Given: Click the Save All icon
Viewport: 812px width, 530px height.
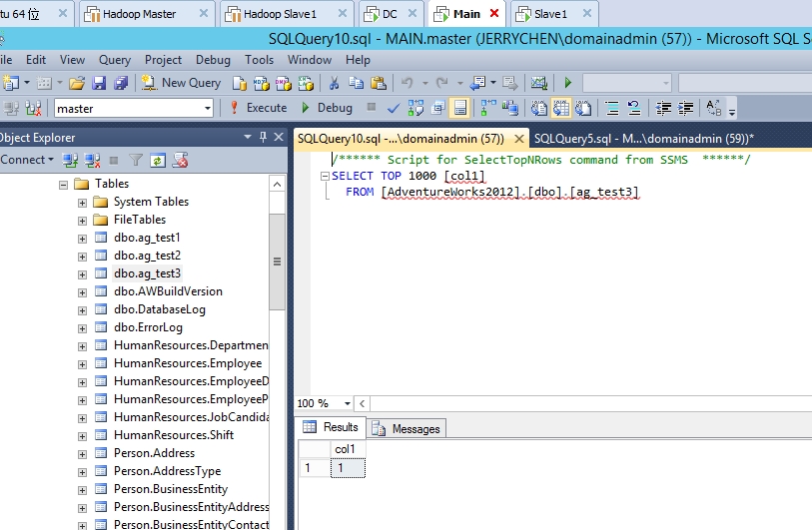Looking at the screenshot, I should [x=121, y=83].
